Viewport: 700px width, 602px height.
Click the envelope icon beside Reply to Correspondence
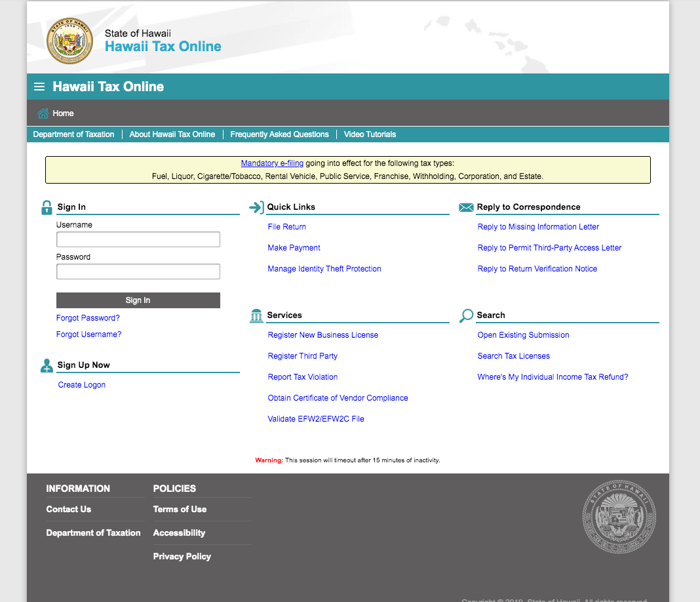click(465, 207)
